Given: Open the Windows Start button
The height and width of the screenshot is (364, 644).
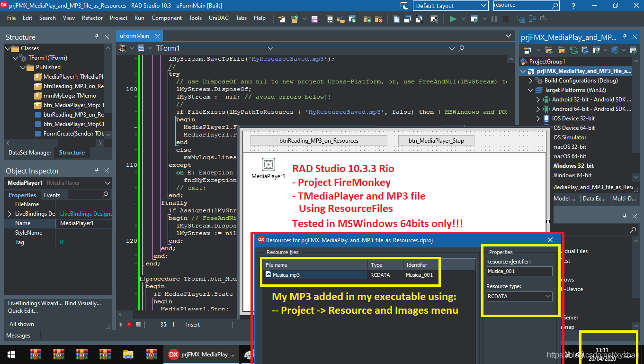Looking at the screenshot, I should click(11, 354).
